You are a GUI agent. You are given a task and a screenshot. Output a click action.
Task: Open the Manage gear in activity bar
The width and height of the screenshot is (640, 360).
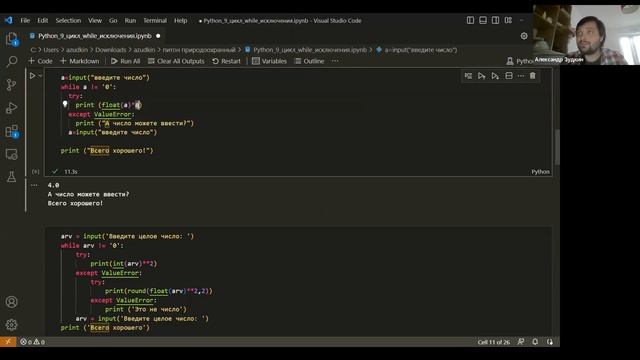11,324
